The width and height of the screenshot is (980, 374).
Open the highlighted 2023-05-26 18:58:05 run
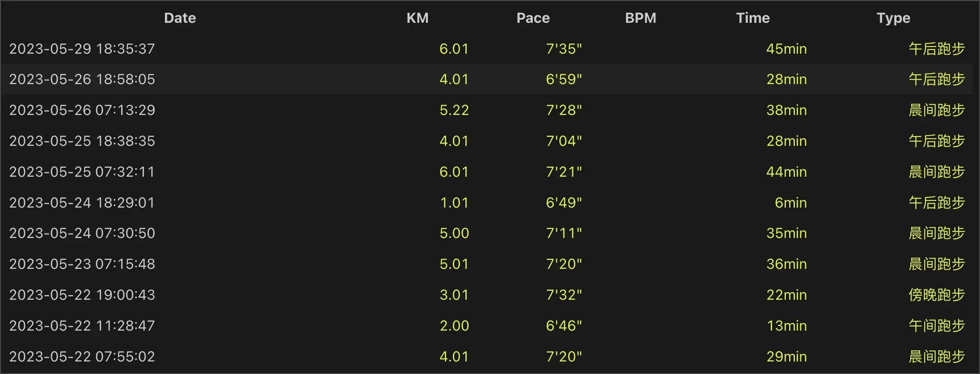tap(487, 79)
